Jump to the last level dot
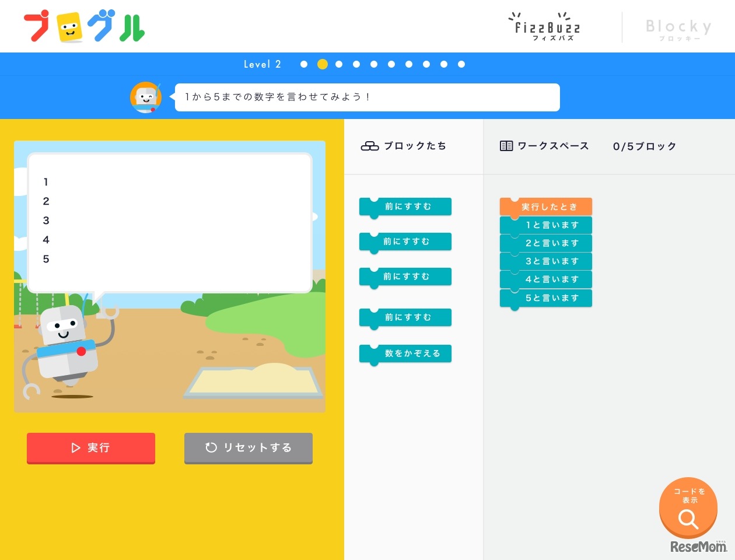735x560 pixels. click(x=461, y=64)
